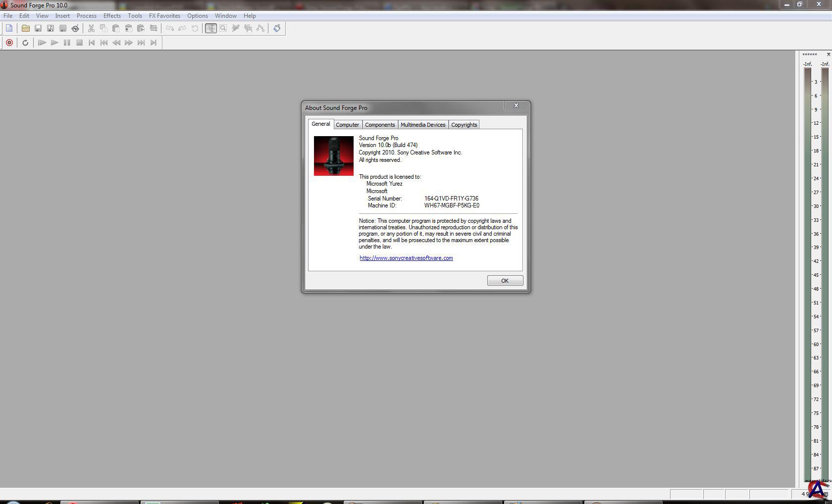Open the Extract Audio from CD tool
The image size is (832, 504).
(x=75, y=28)
